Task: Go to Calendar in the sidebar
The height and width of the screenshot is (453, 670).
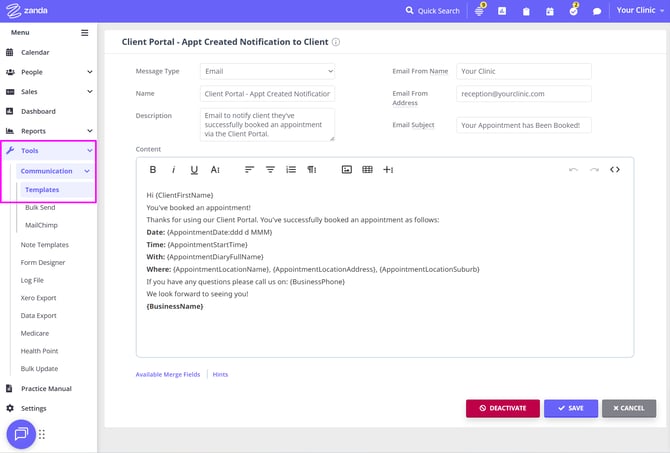Action: [x=35, y=52]
